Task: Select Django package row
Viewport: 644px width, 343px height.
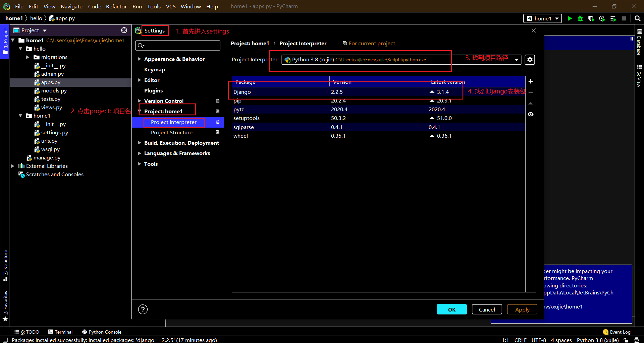Action: click(x=378, y=92)
